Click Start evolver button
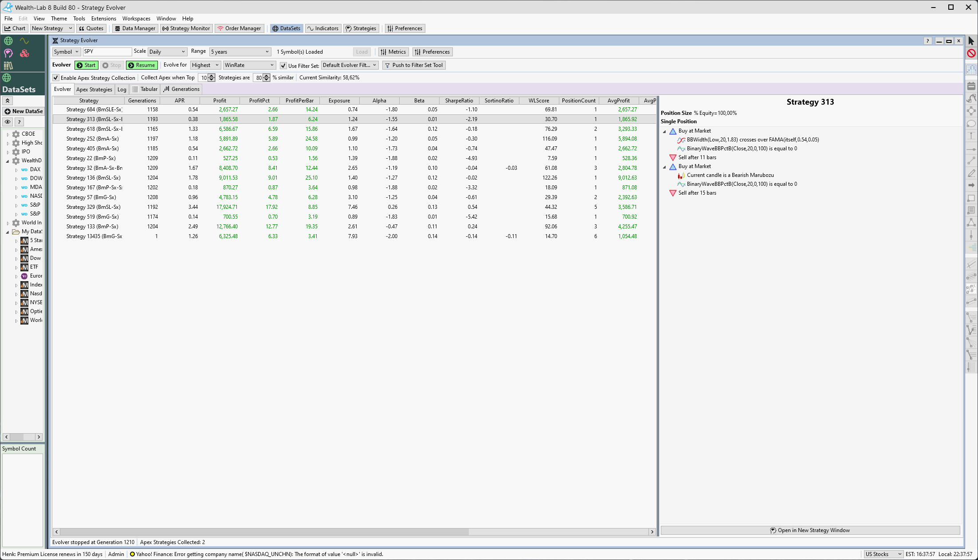Viewport: 978px width, 560px height. click(x=86, y=65)
